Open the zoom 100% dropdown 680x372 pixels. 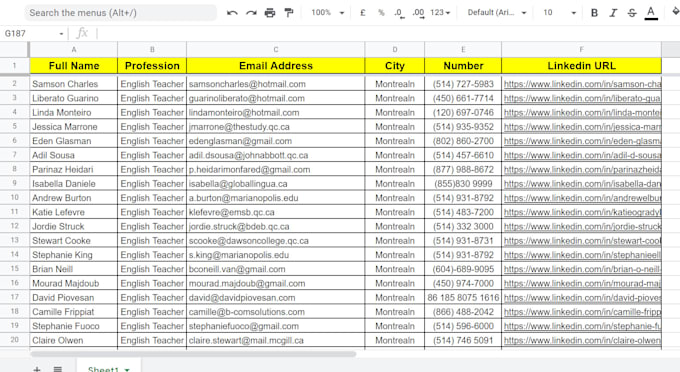pos(327,13)
